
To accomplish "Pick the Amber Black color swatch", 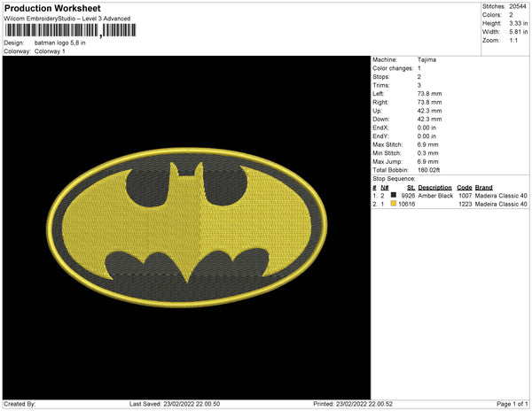I will (394, 195).
